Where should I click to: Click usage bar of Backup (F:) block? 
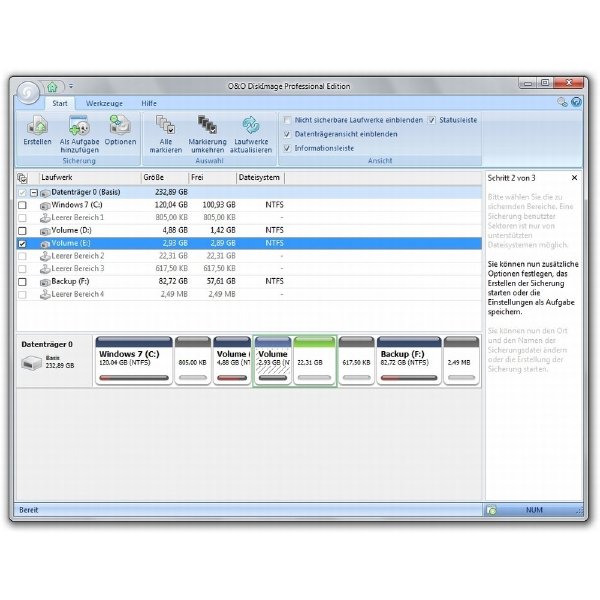click(x=409, y=378)
